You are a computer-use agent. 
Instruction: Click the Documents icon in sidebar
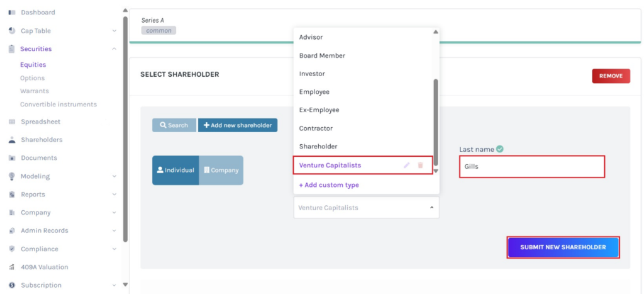(12, 158)
